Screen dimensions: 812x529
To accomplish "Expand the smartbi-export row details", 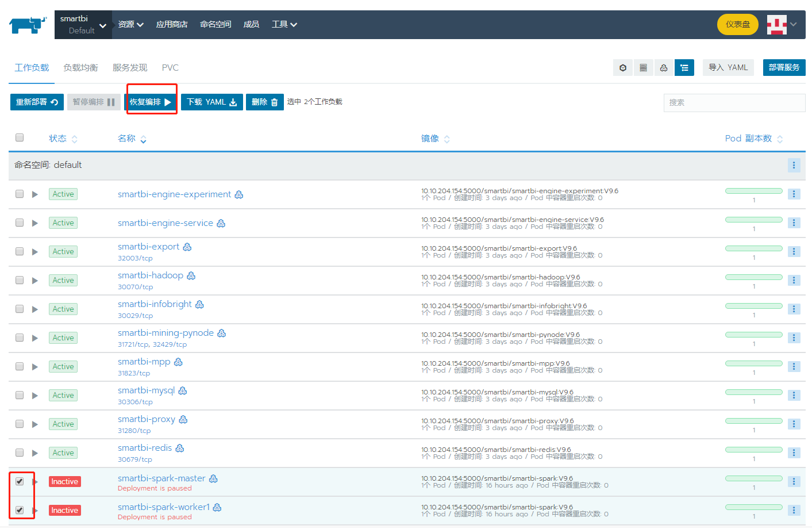I will point(35,252).
